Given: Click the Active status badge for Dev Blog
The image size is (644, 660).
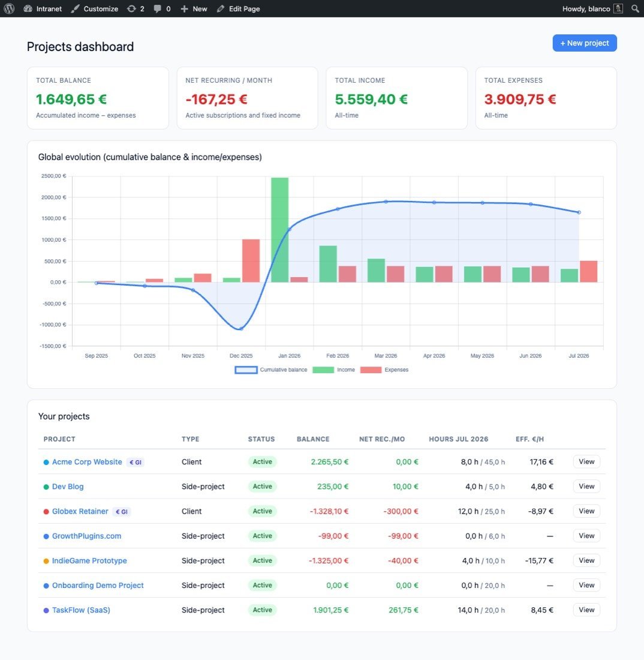Looking at the screenshot, I should click(x=263, y=486).
